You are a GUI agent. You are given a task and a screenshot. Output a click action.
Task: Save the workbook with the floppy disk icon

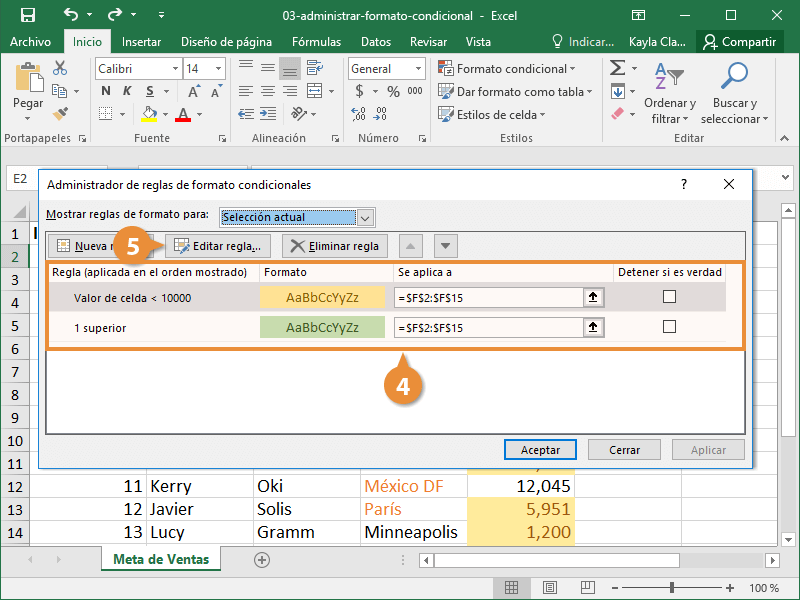(x=28, y=15)
